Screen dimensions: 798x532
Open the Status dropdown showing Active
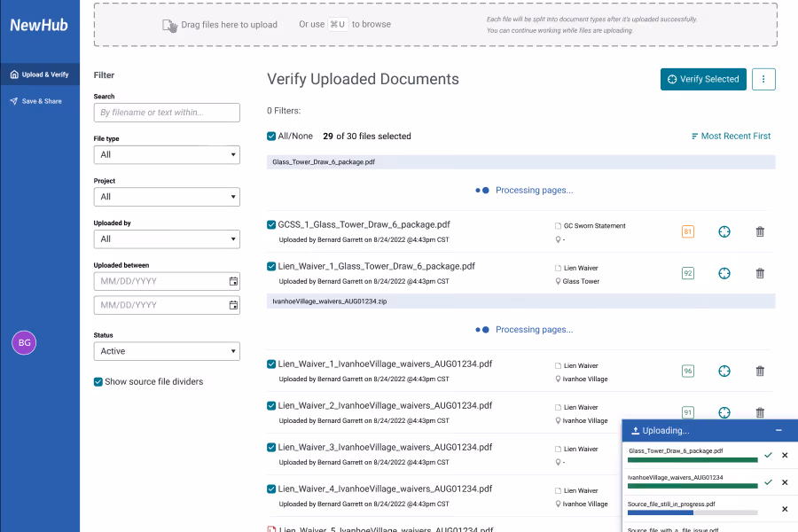pyautogui.click(x=167, y=351)
